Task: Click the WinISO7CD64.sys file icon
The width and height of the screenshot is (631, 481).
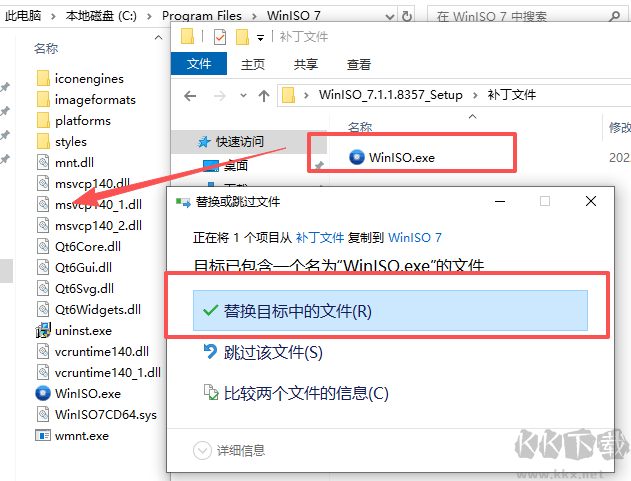Action: pos(43,414)
